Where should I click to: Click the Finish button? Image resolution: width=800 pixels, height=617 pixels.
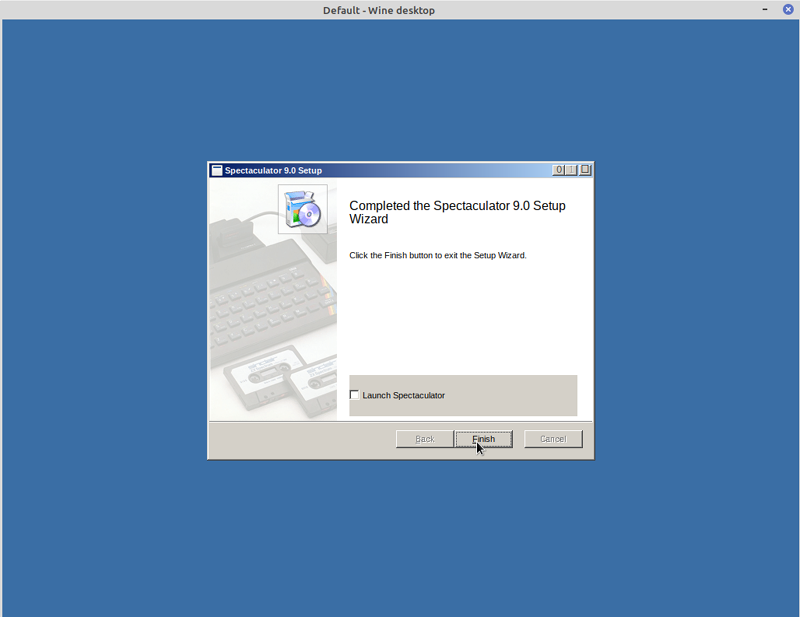coord(483,439)
